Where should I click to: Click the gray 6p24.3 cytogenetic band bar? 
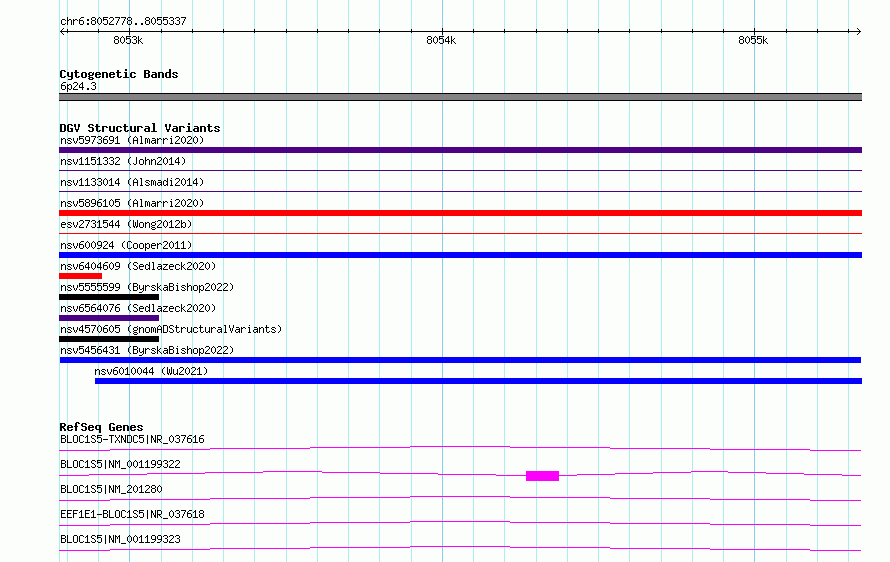click(460, 97)
